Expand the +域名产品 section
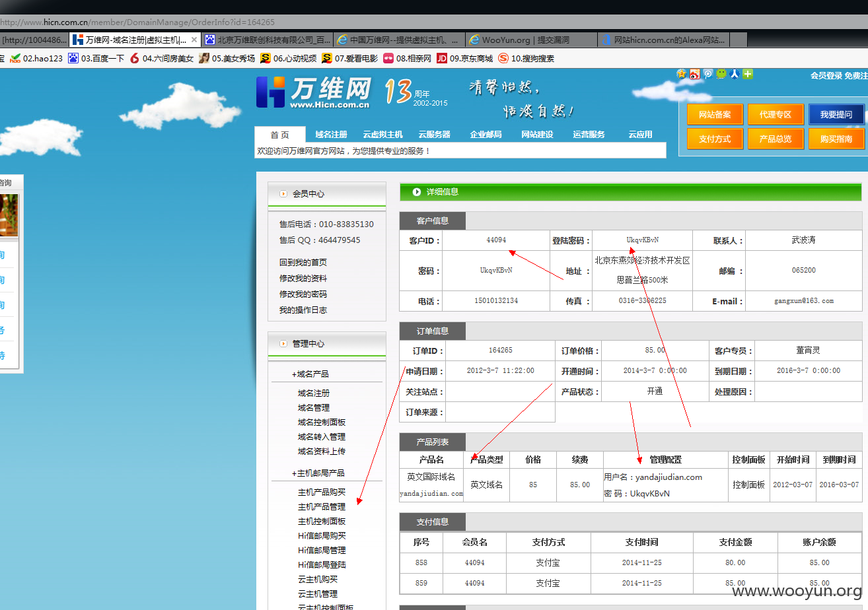 pyautogui.click(x=310, y=374)
